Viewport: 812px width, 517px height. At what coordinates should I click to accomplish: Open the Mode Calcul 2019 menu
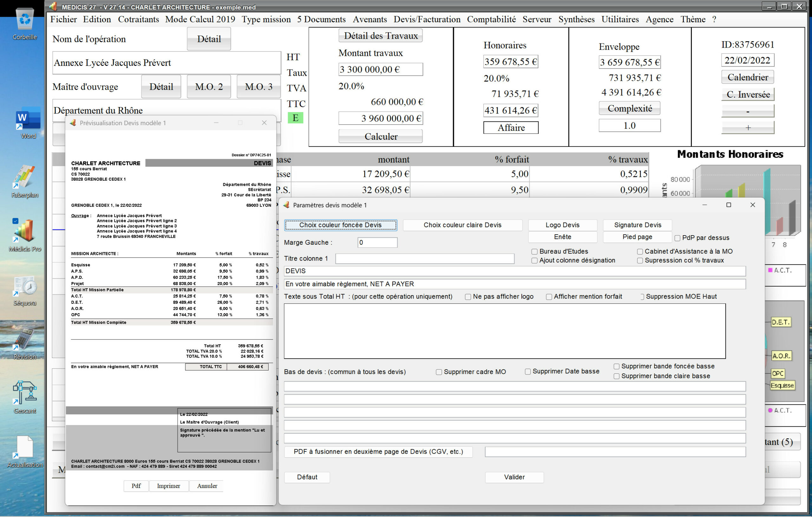coord(200,19)
